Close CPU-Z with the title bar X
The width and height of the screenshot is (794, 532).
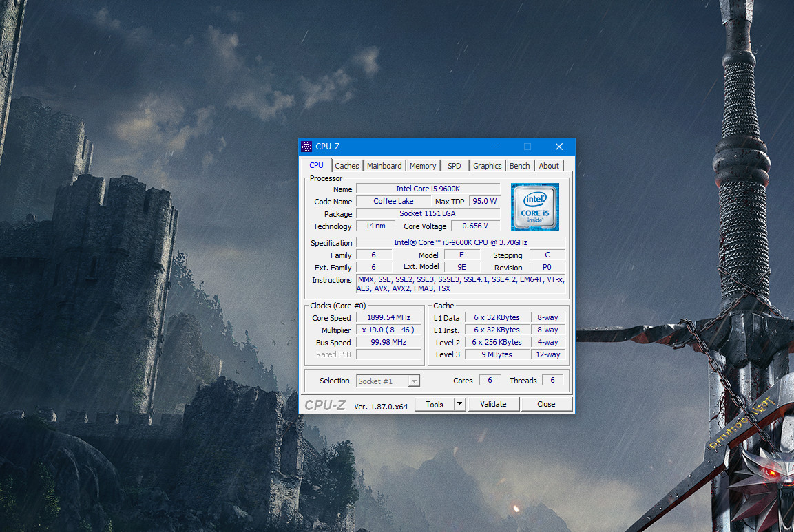(559, 147)
